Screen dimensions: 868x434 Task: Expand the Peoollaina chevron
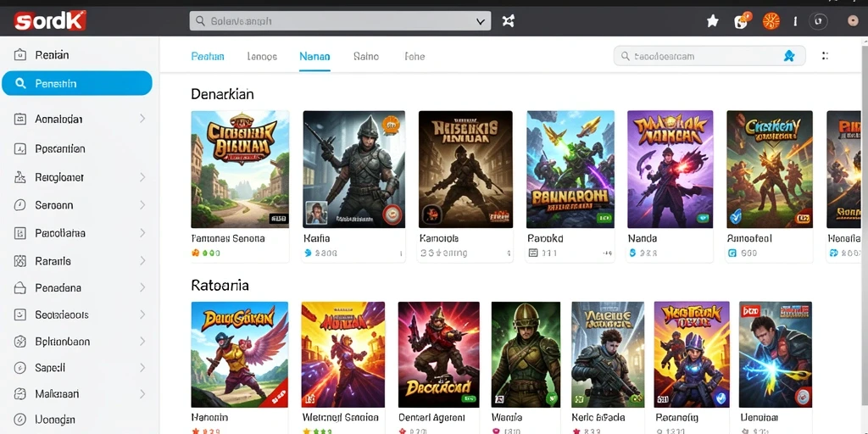142,233
